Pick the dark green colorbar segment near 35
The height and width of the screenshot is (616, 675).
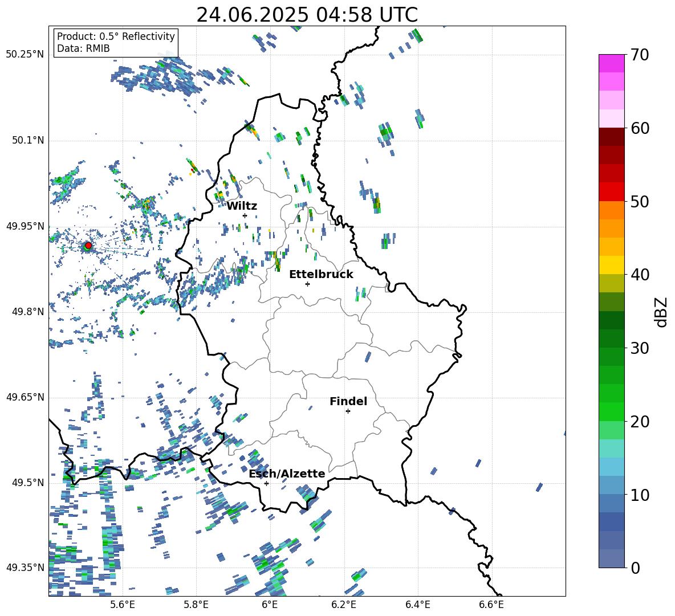click(611, 320)
